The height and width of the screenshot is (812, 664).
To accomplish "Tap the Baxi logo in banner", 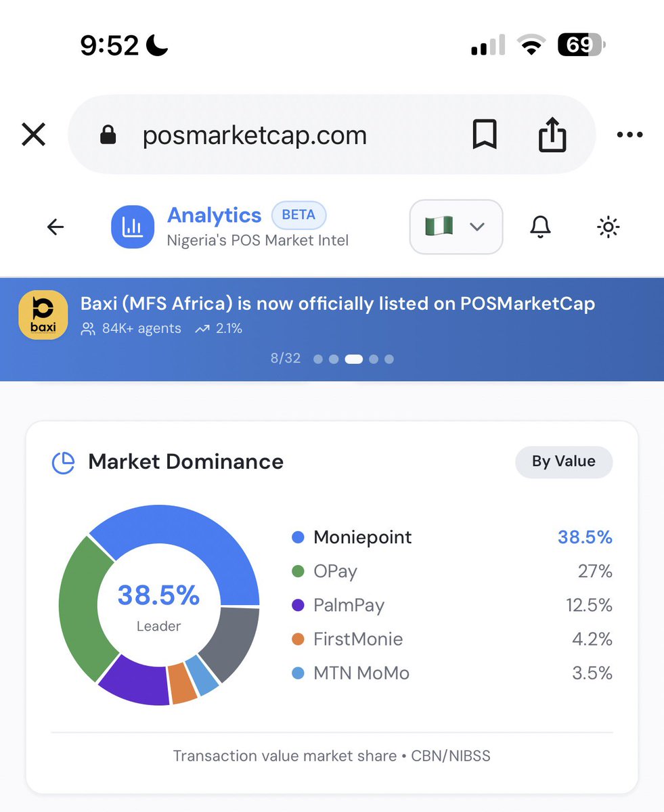I will [x=43, y=315].
